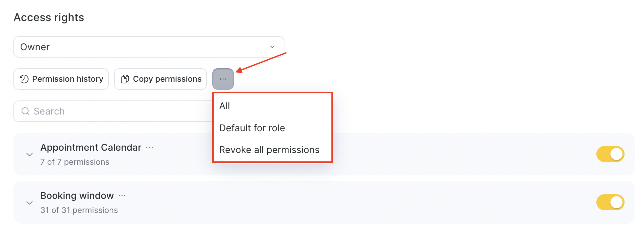
Task: Click the history clock icon
Action: pos(24,79)
